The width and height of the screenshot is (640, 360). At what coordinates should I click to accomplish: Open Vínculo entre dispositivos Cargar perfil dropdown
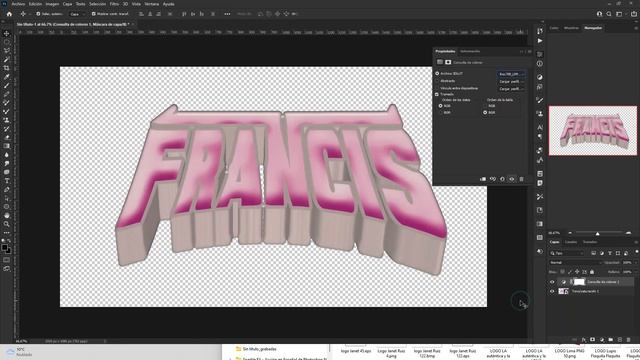pos(511,89)
